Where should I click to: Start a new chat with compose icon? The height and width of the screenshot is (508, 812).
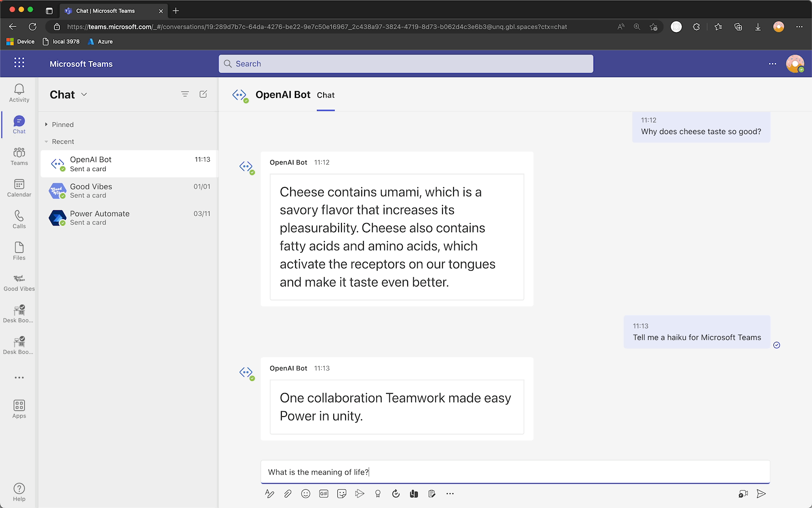203,94
